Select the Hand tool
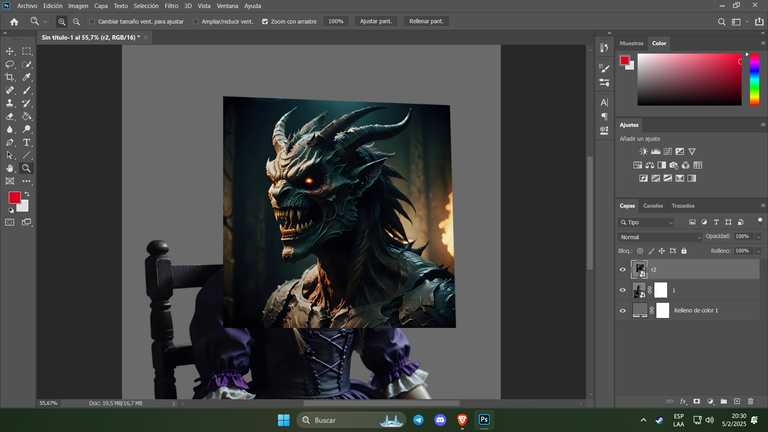This screenshot has height=432, width=768. 10,168
